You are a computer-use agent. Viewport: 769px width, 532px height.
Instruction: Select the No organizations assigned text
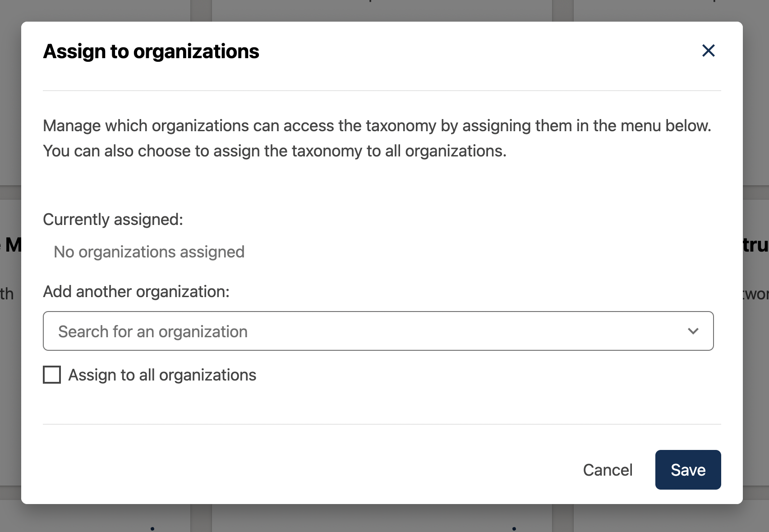(x=149, y=252)
